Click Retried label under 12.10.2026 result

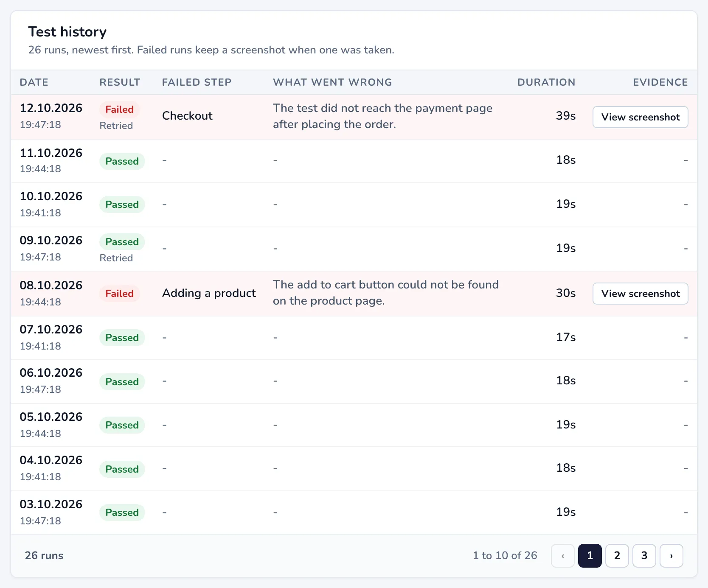(x=116, y=126)
